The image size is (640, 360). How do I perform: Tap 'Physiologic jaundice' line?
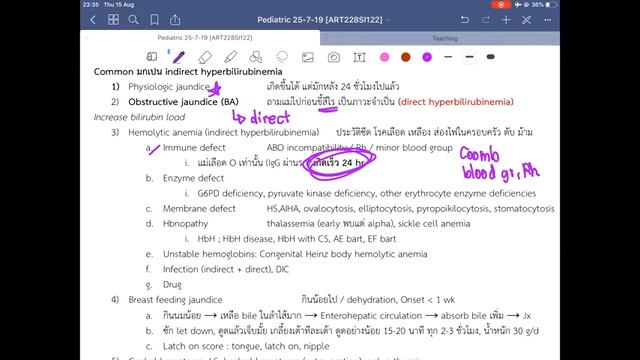[169, 87]
